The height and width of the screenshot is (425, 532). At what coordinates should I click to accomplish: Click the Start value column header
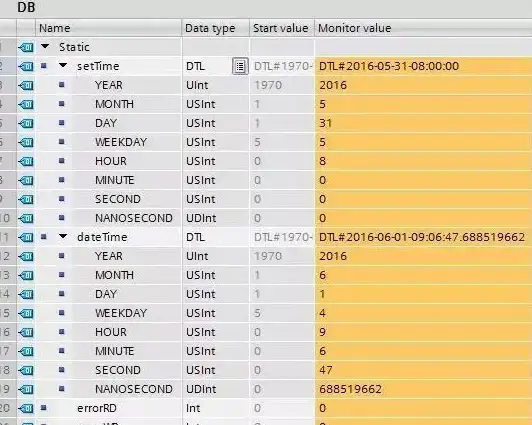(282, 28)
